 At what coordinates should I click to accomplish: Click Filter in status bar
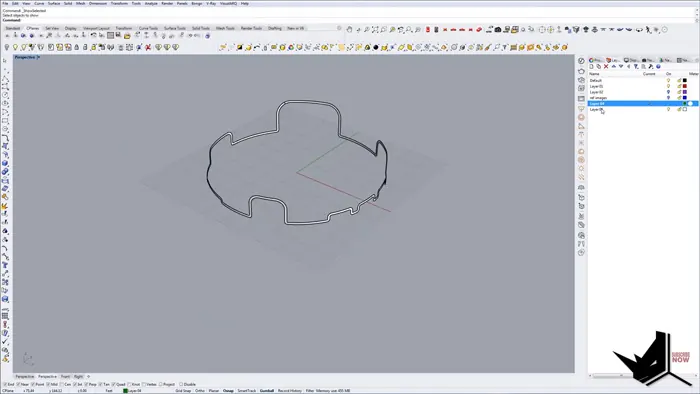(x=310, y=391)
